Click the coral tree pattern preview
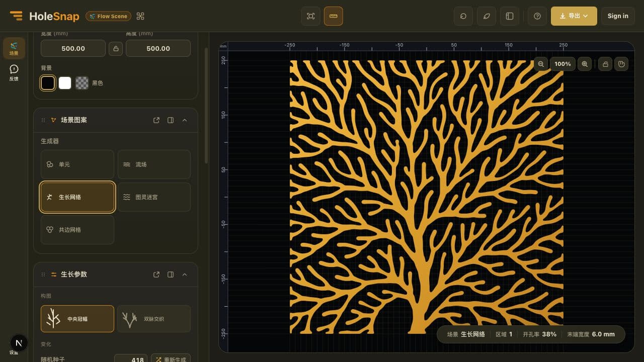Viewport: 644px width, 362px height. pos(427,197)
